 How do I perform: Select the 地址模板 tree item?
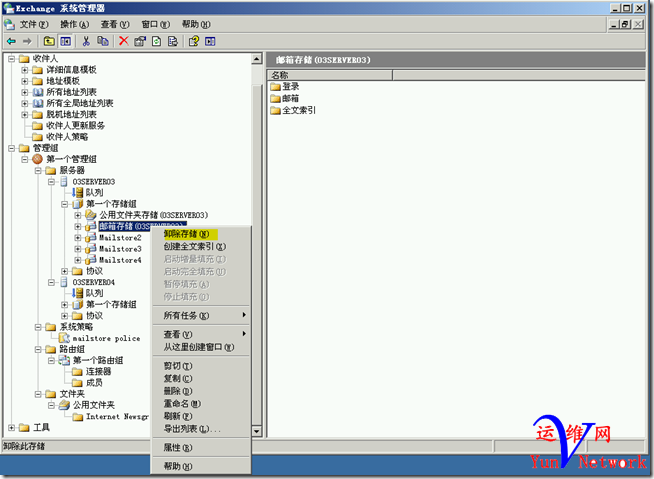click(x=63, y=81)
